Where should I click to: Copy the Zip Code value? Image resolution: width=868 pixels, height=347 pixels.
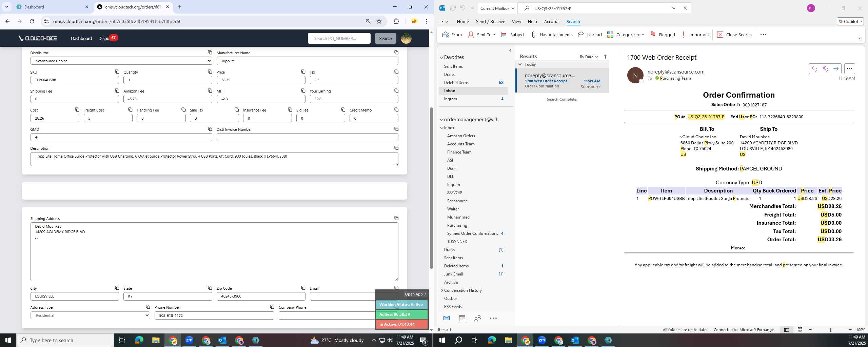point(303,288)
